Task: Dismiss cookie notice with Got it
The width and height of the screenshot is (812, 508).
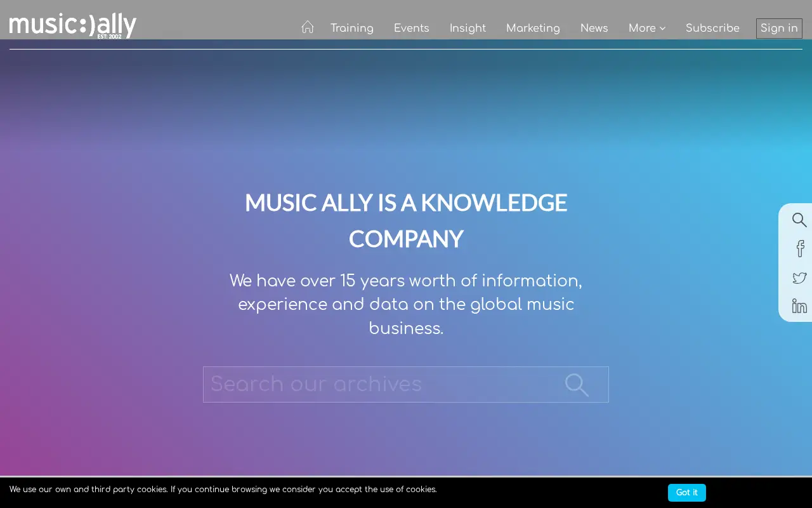Action: coord(687,493)
